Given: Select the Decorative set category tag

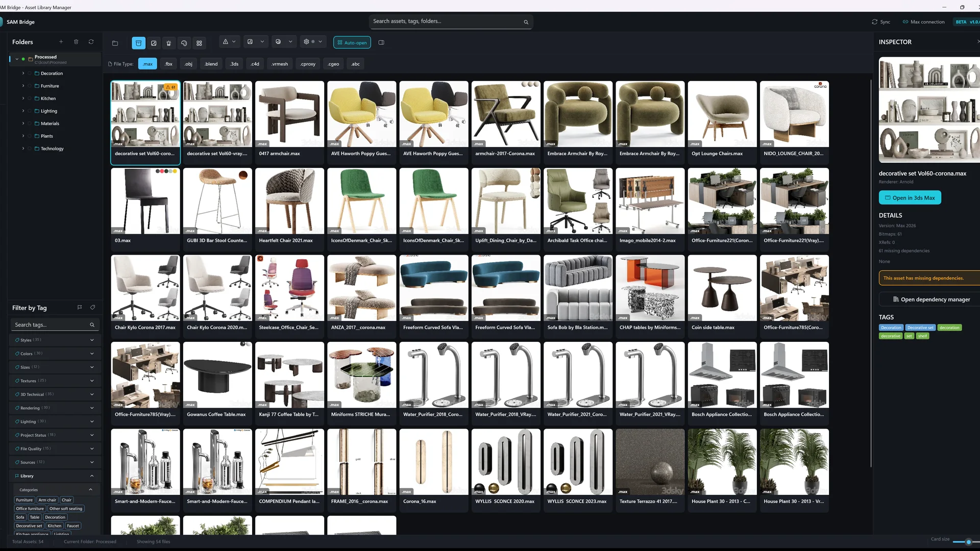Looking at the screenshot, I should point(29,526).
